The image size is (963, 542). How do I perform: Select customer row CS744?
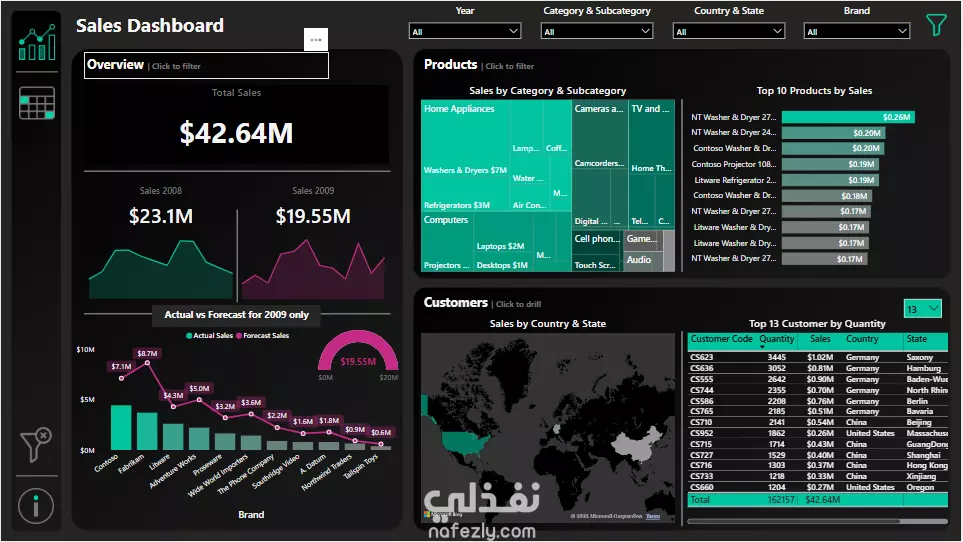[818, 390]
